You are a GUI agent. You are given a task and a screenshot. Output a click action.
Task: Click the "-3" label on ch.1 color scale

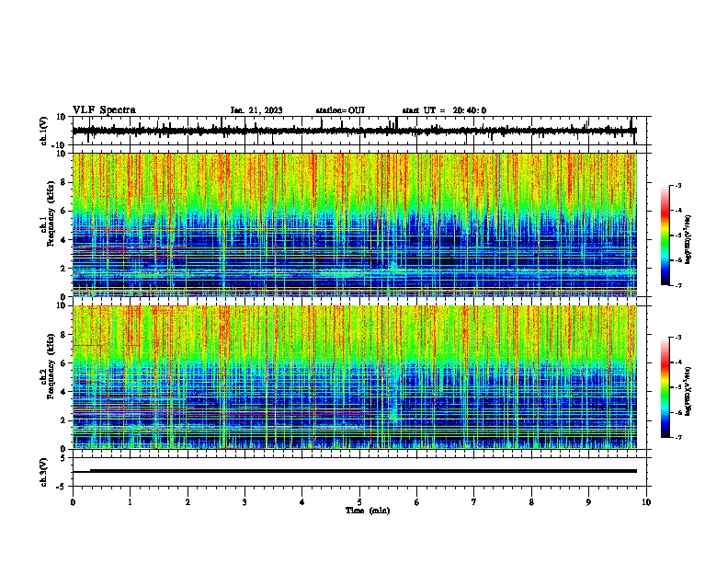(x=677, y=185)
